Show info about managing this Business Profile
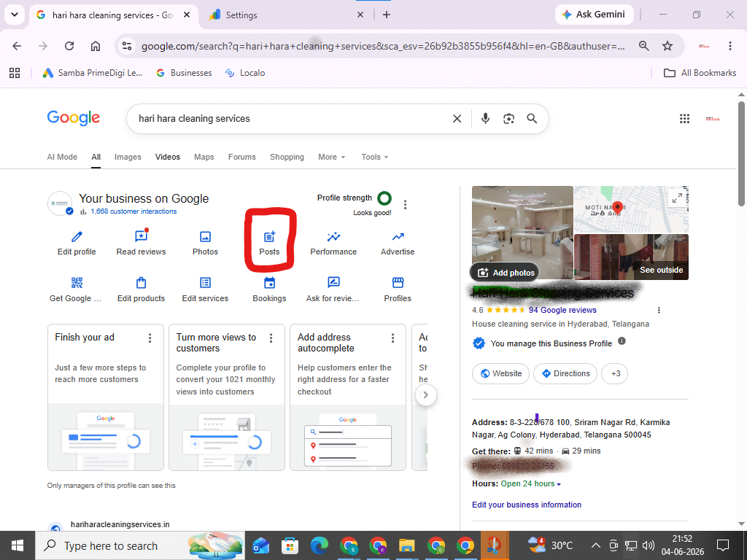747x560 pixels. [622, 341]
